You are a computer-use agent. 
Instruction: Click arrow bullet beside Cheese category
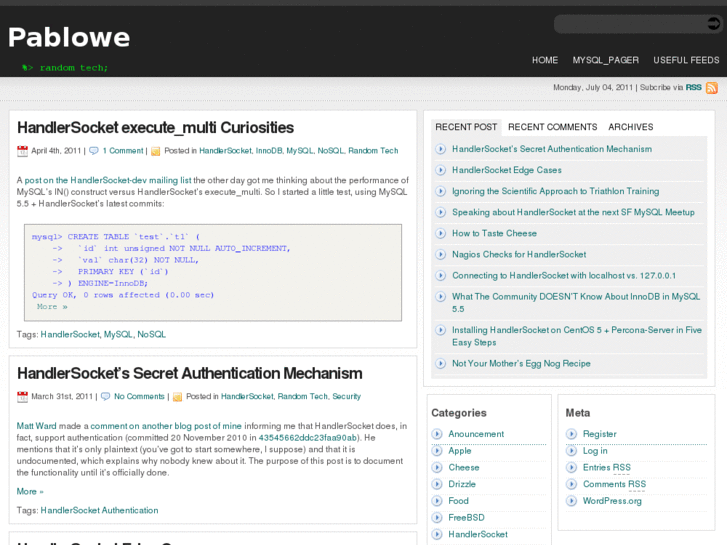coord(437,468)
